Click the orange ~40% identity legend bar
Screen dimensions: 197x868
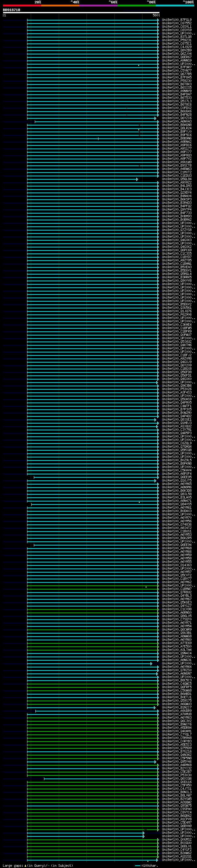[60, 6]
